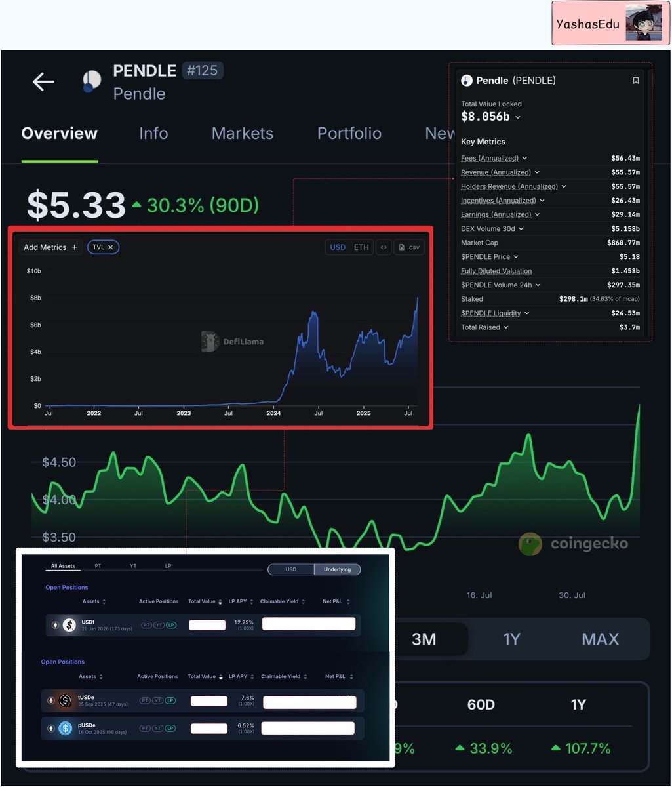Switch TVL chart denomination to USD
Viewport: 672px width, 787px height.
(x=338, y=247)
